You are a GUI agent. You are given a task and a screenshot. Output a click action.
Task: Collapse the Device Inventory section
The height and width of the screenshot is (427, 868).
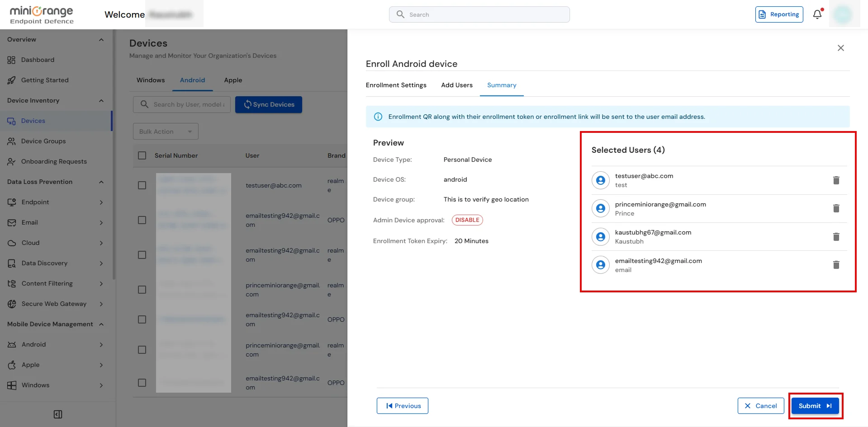point(101,101)
